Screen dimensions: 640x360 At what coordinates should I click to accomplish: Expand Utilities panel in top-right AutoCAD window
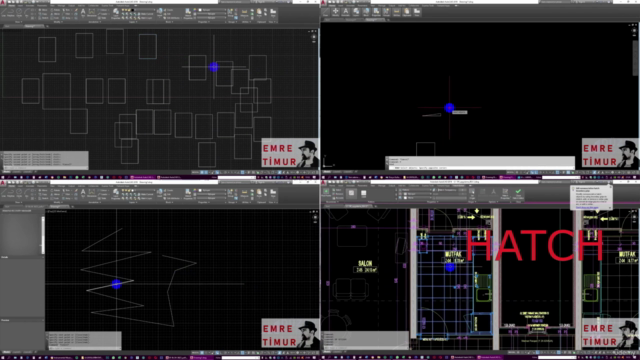tap(396, 12)
